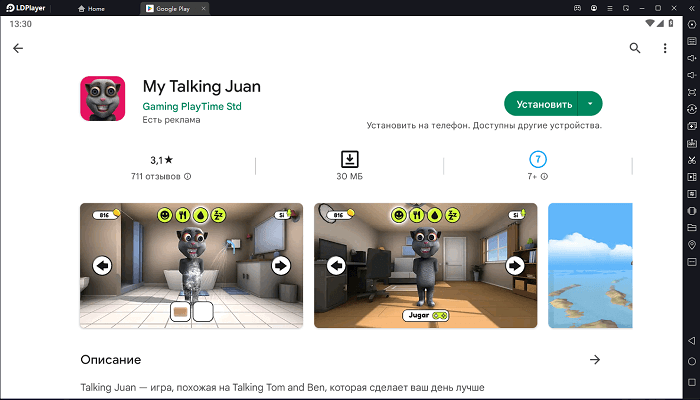Expand the install options dropdown arrow
700x400 pixels.
(590, 104)
